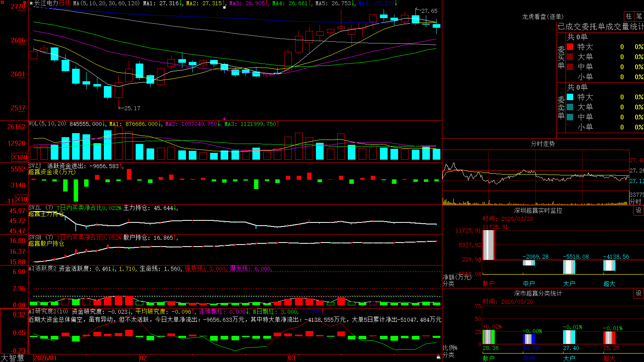Click the 25.17 low price annotation
Screen dimensions: 644x362
(x=132, y=108)
